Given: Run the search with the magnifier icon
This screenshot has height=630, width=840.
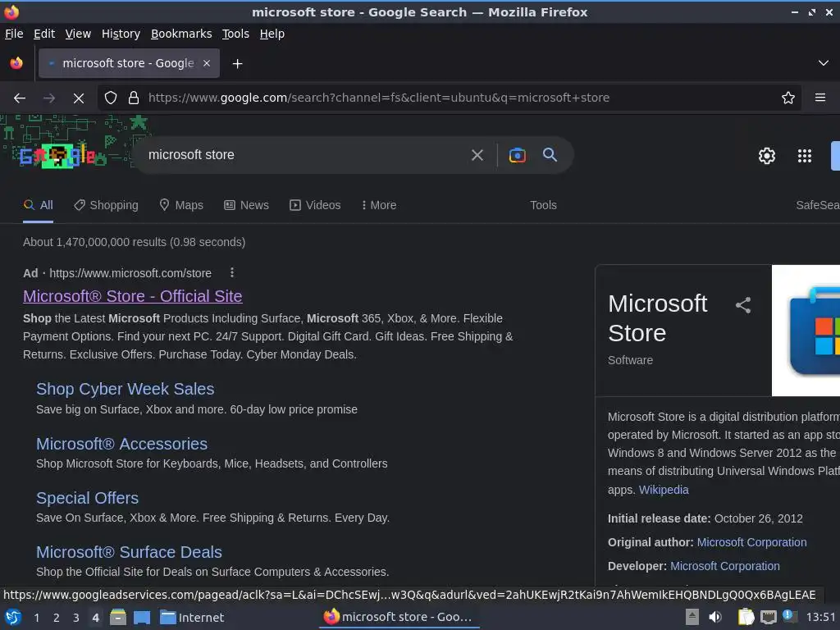Looking at the screenshot, I should pos(550,155).
